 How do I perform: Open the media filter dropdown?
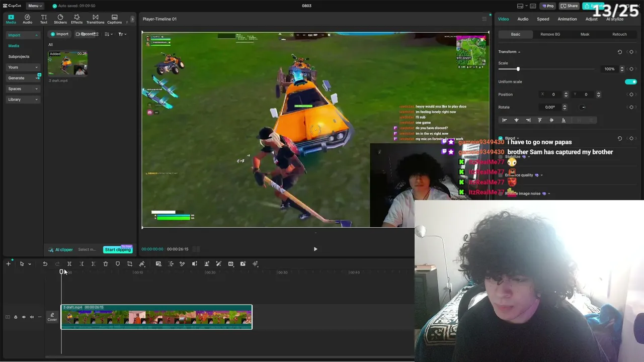click(122, 34)
